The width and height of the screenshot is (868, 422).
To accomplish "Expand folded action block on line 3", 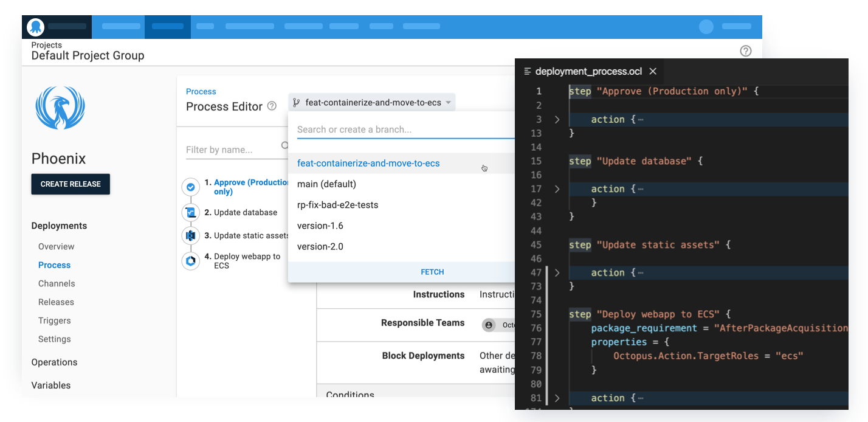I will coord(557,119).
